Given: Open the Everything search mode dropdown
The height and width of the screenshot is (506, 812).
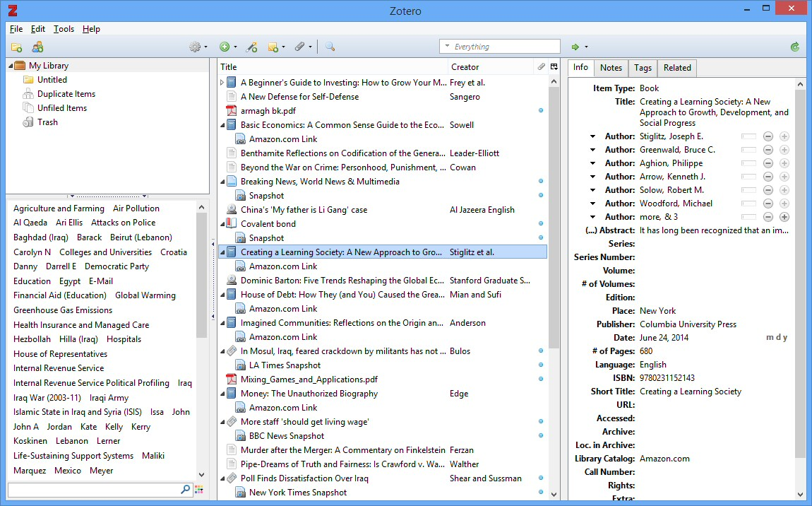Looking at the screenshot, I should click(x=448, y=47).
